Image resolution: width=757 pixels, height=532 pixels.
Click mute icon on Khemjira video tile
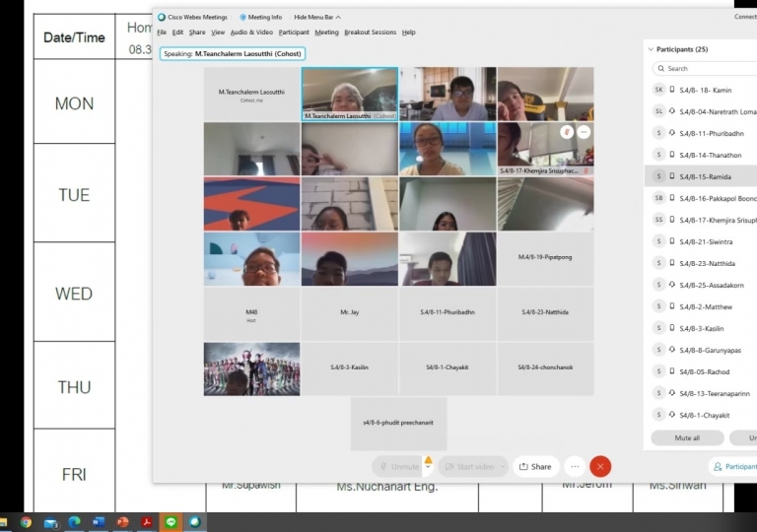[x=567, y=132]
